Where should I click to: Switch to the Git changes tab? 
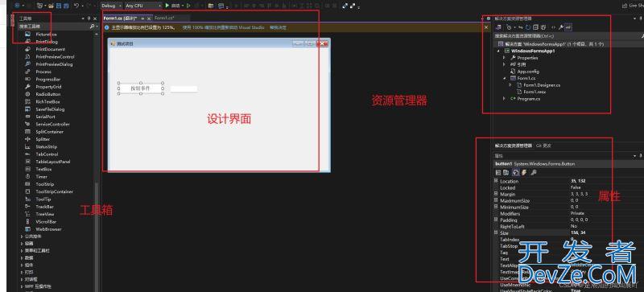(543, 146)
